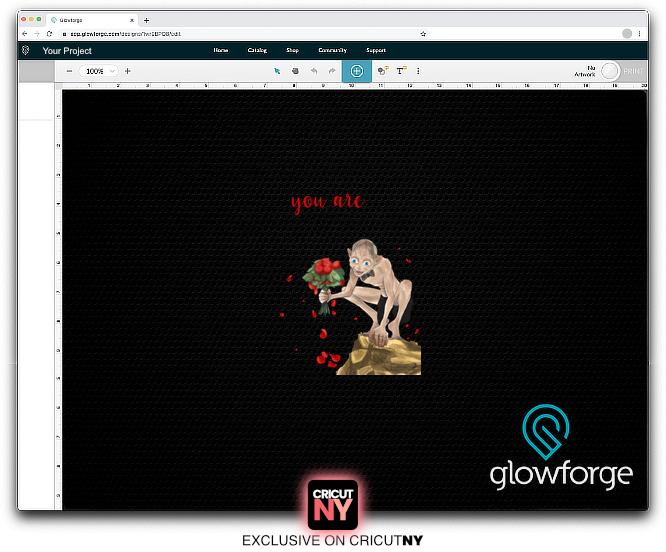
Task: Reload the browser page
Action: [x=50, y=34]
